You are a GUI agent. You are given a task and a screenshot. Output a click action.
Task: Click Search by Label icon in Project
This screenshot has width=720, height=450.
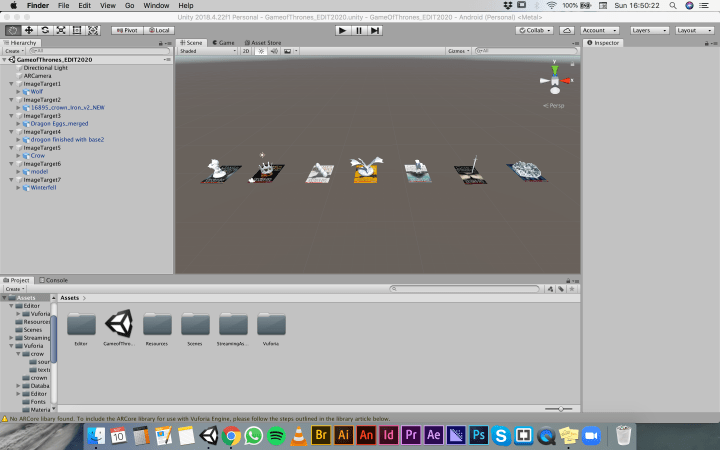click(x=561, y=289)
